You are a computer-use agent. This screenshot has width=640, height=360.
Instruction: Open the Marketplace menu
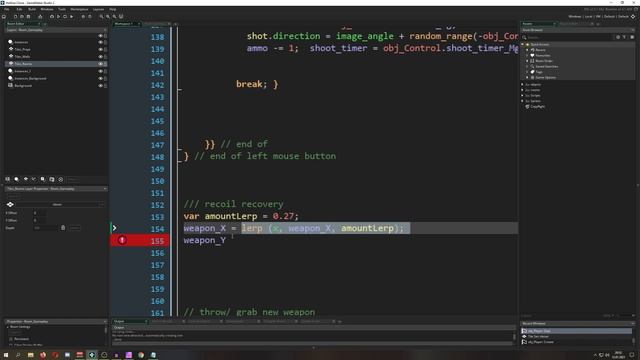[x=79, y=9]
